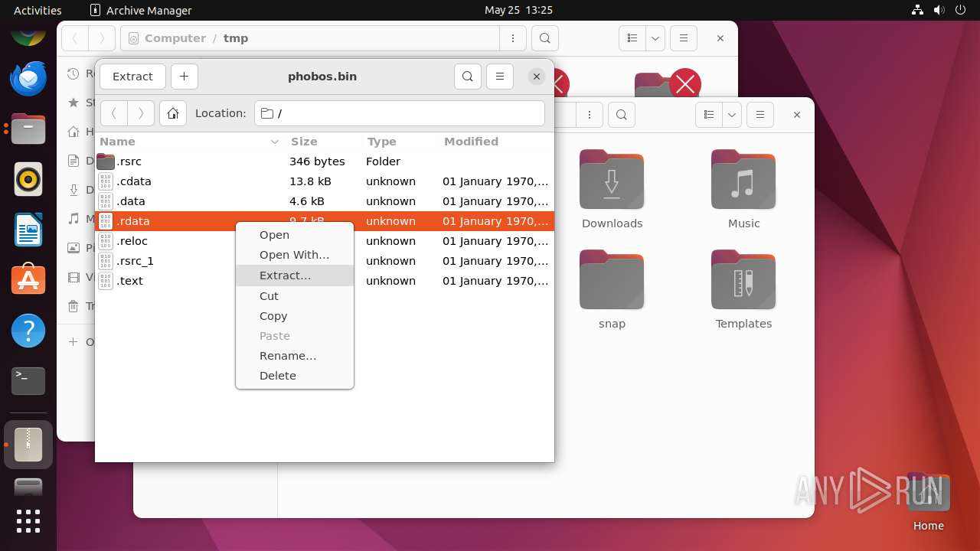Image resolution: width=980 pixels, height=551 pixels.
Task: Select the .text file
Action: coord(165,281)
